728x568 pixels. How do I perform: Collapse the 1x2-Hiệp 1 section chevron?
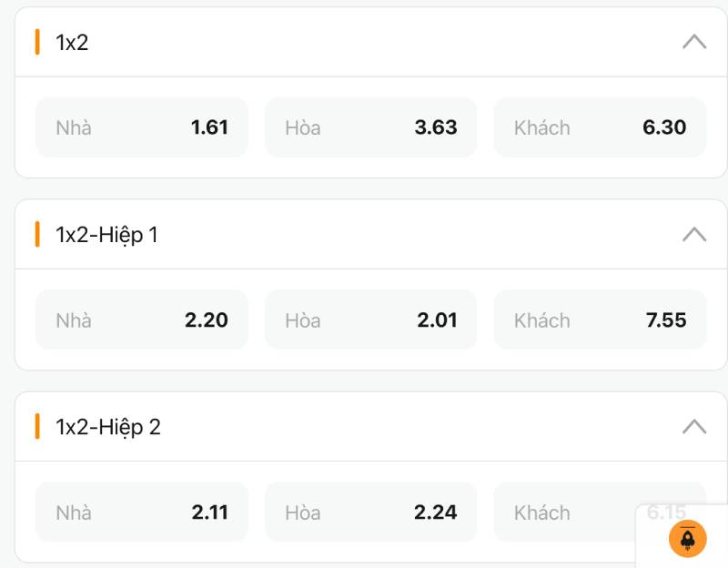click(694, 234)
